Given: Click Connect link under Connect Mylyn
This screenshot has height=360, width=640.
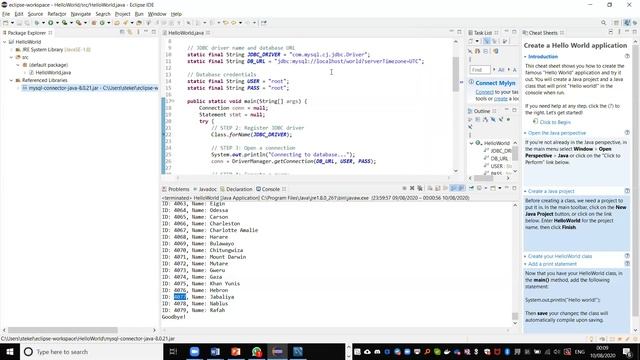Looking at the screenshot, I should coord(484,92).
